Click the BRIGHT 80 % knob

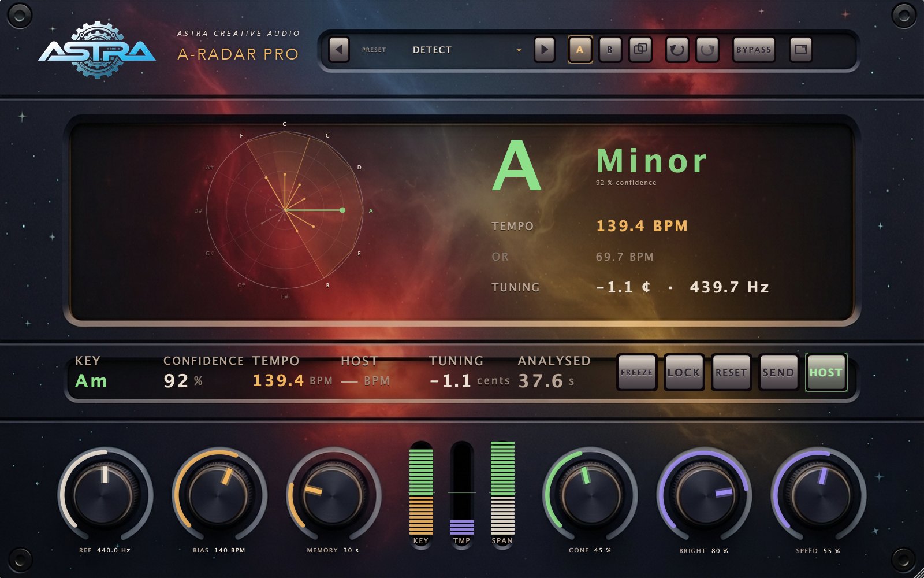pyautogui.click(x=704, y=495)
